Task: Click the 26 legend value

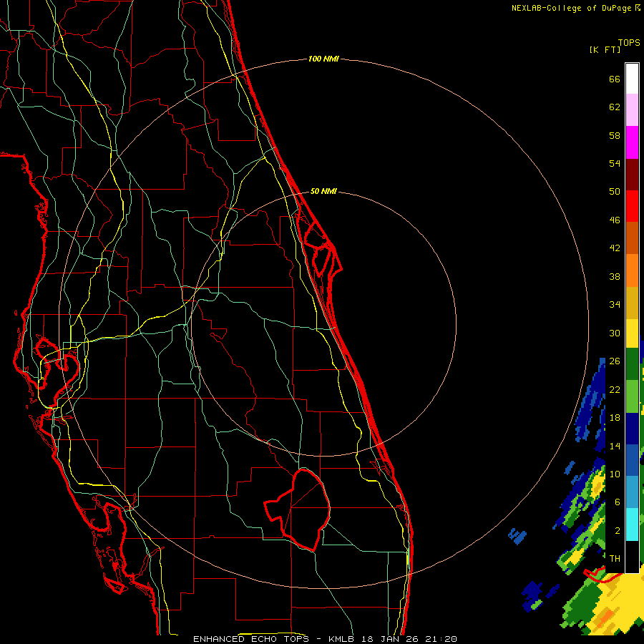Action: [615, 361]
